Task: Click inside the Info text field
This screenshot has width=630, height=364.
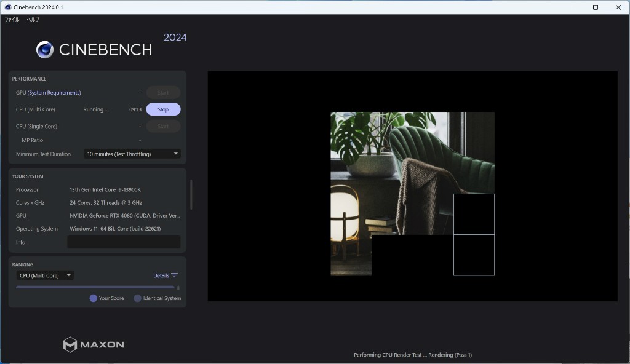Action: coord(124,242)
